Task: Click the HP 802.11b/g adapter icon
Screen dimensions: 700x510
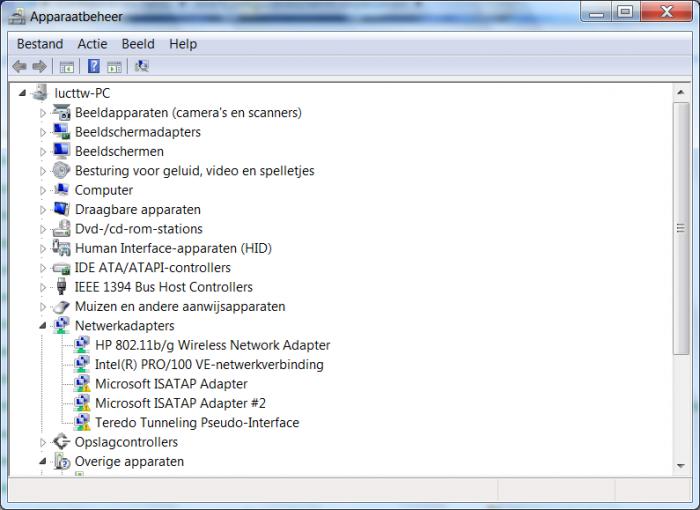Action: click(x=82, y=345)
